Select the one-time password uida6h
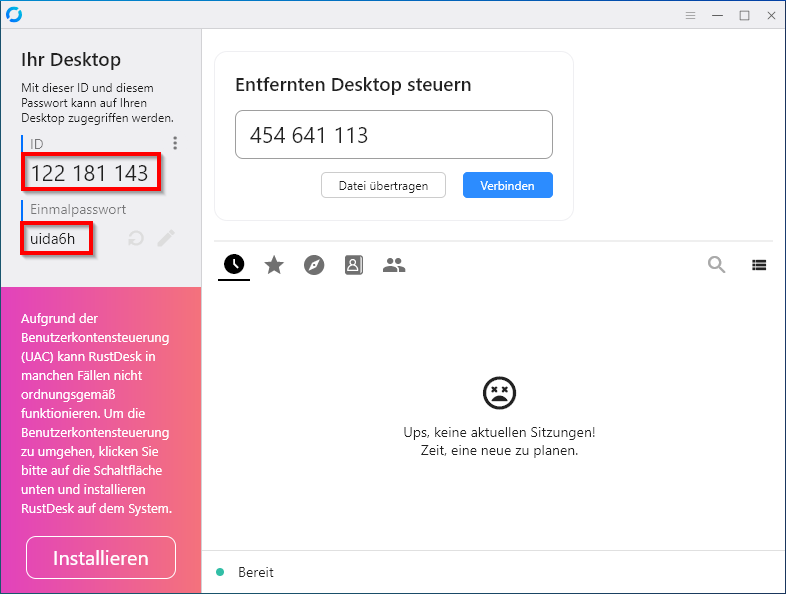786x594 pixels. click(x=53, y=239)
